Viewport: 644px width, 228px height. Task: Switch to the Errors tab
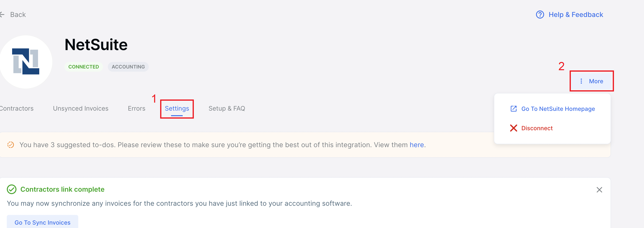point(136,108)
